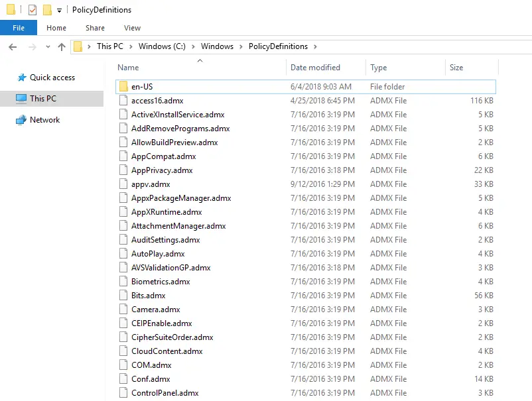Select AppXRuntime.admx file icon

pyautogui.click(x=123, y=212)
